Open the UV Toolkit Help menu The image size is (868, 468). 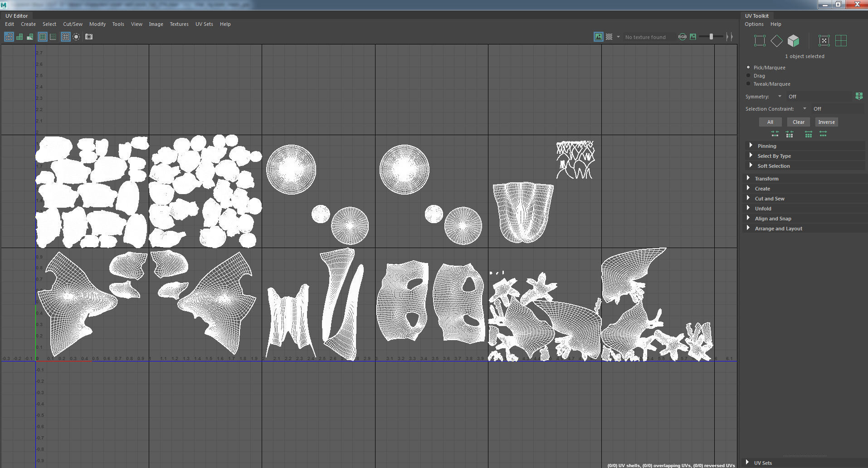coord(776,24)
